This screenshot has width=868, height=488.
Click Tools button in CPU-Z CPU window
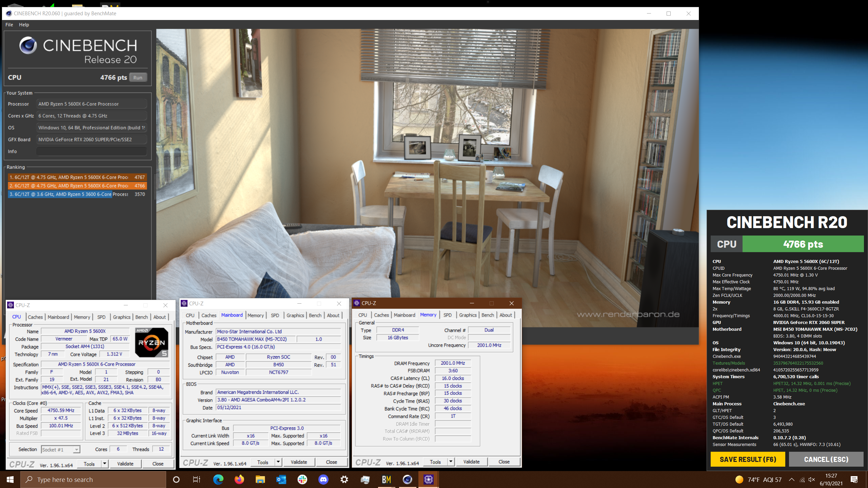pyautogui.click(x=89, y=464)
